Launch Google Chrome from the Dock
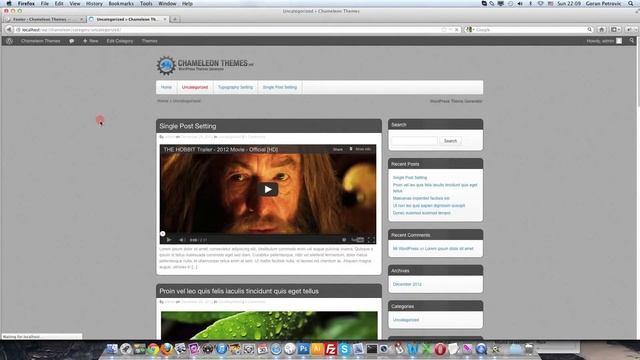 pos(153,349)
